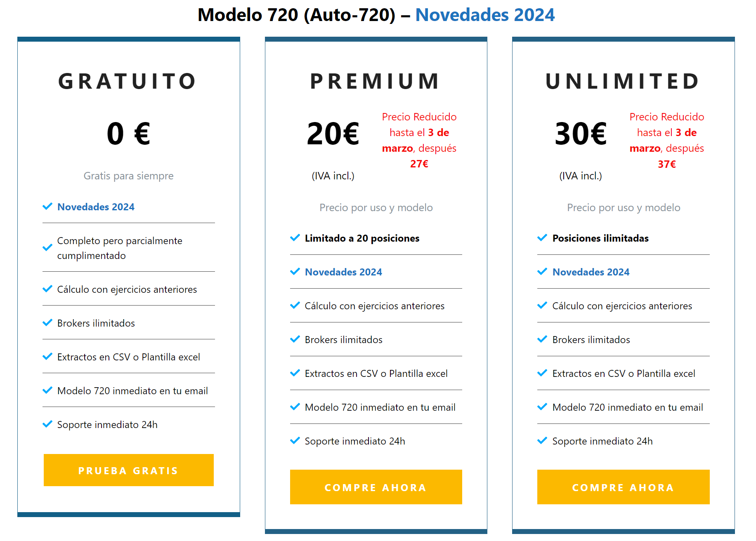Open the Novedades 2024 link in Premium column

pos(343,272)
